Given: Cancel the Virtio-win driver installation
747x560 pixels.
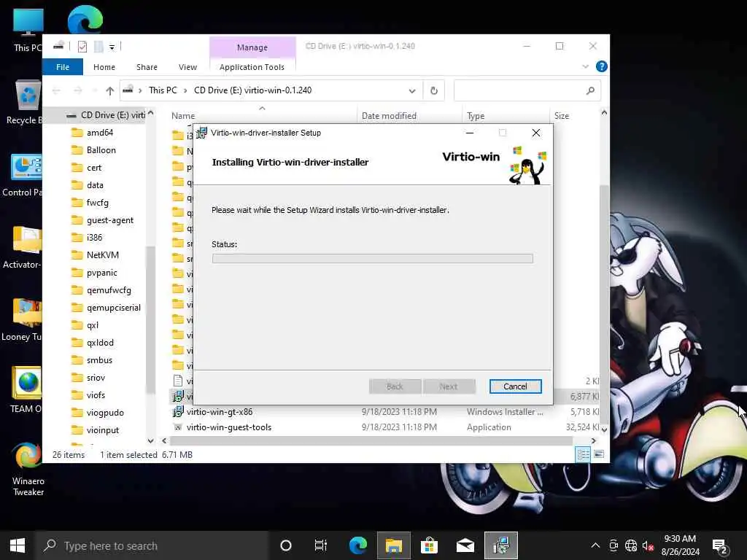Looking at the screenshot, I should point(515,386).
